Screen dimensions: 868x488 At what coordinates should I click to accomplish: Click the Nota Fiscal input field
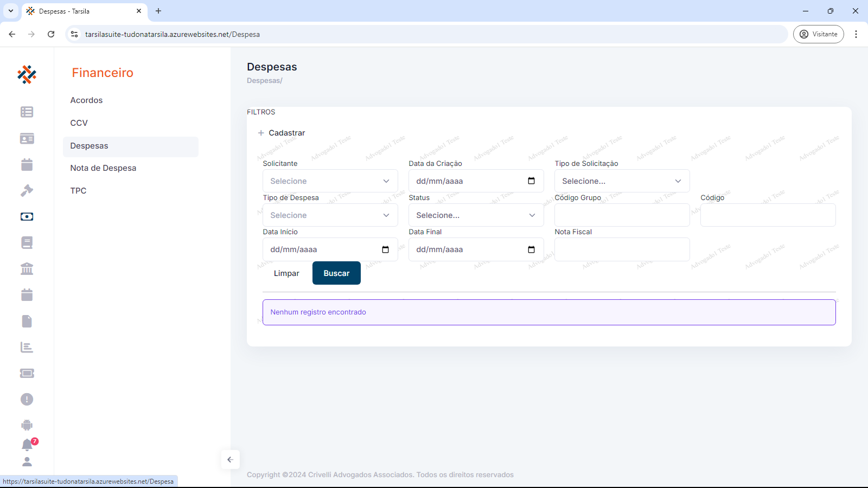[x=622, y=249]
